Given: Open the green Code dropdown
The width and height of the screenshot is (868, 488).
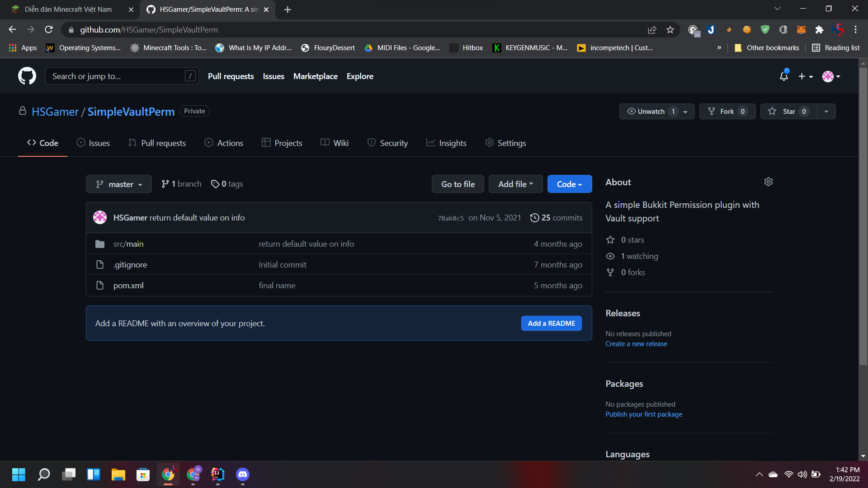Looking at the screenshot, I should pos(569,184).
